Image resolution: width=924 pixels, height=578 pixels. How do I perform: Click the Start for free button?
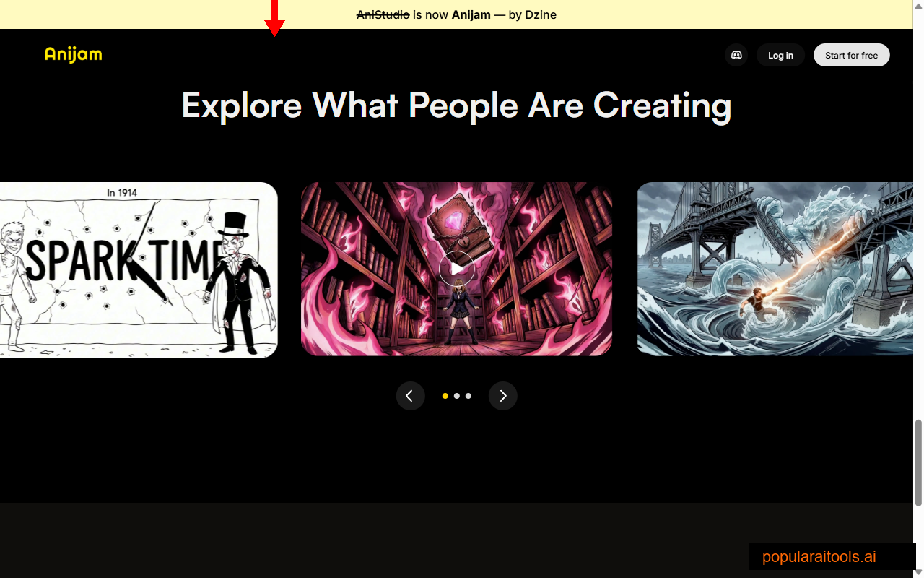pos(852,55)
